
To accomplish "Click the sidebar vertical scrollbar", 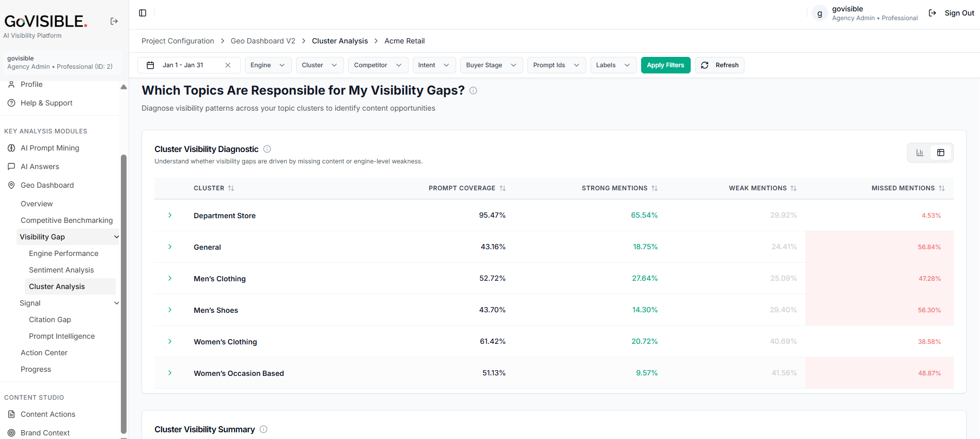I will point(123,294).
